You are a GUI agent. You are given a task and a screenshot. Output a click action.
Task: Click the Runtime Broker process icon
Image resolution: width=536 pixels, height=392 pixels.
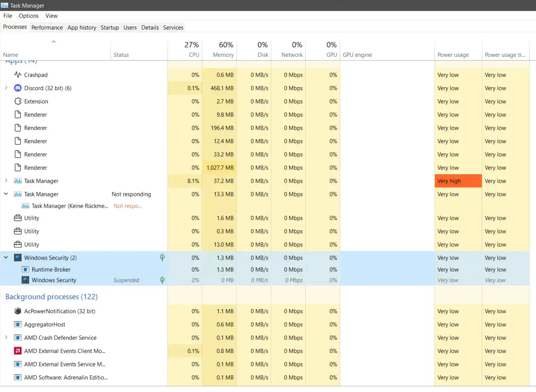(x=25, y=270)
